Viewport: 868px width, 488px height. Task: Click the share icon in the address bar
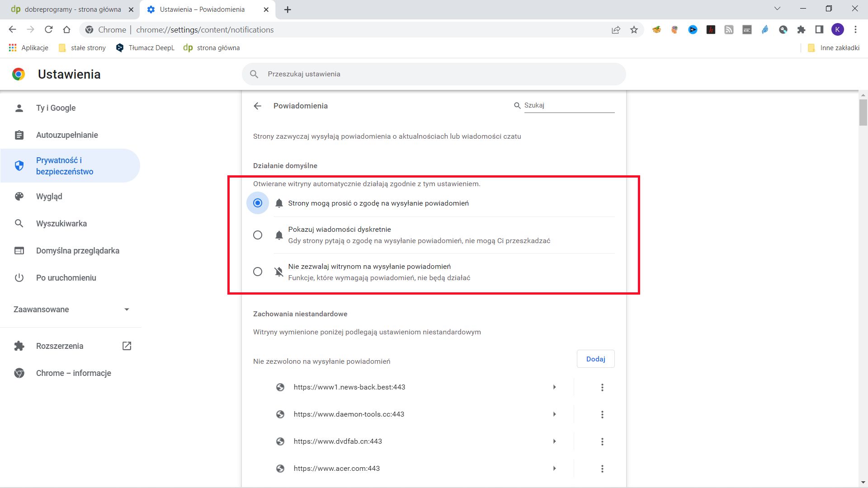pyautogui.click(x=616, y=29)
